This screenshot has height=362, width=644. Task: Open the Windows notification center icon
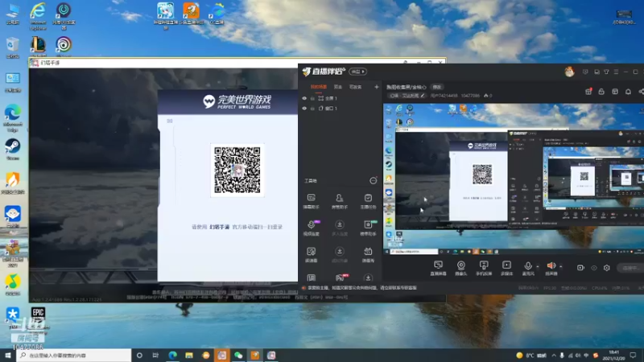pyautogui.click(x=634, y=356)
